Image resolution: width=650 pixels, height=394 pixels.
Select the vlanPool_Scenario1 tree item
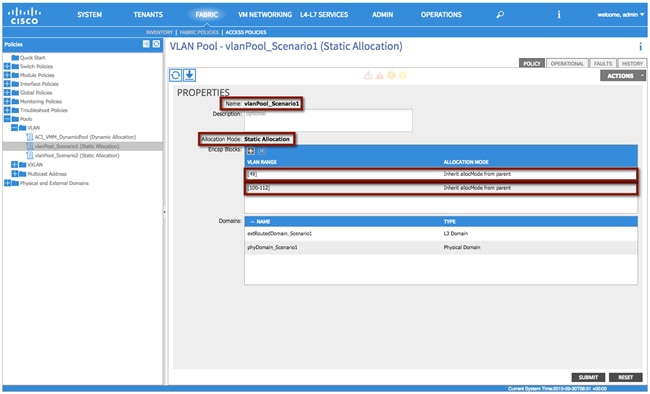point(77,146)
